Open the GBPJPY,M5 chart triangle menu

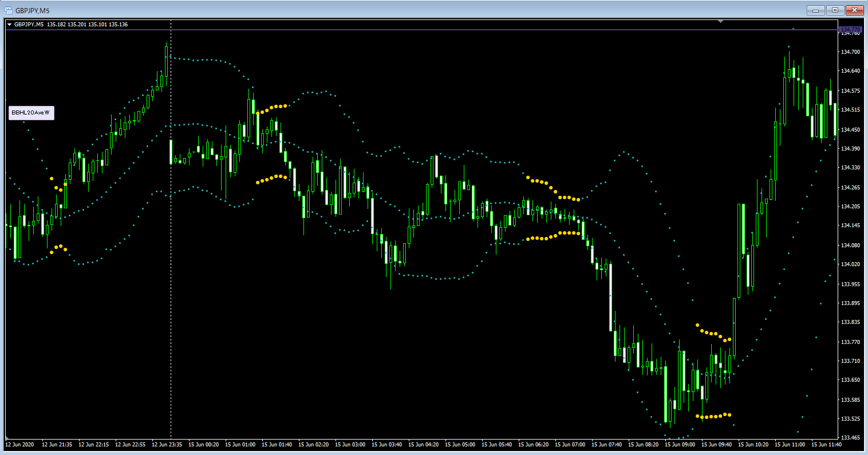[9, 25]
